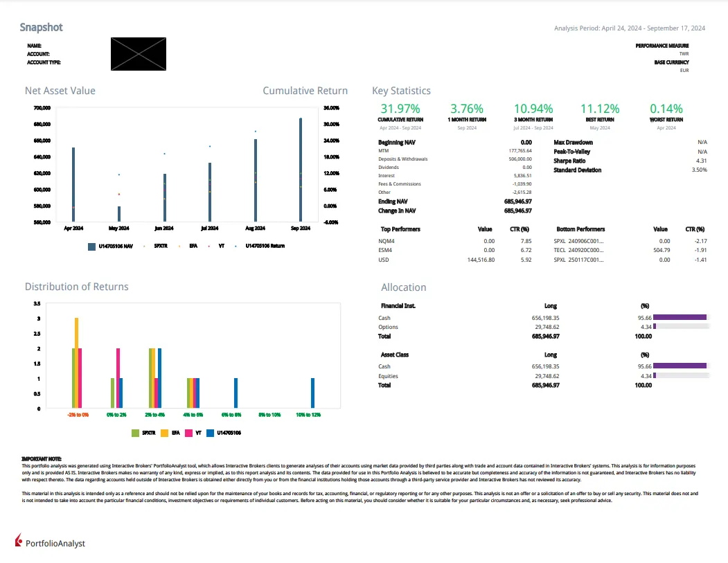Image resolution: width=728 pixels, height=563 pixels.
Task: Click the blue U14705106 swatch in Distribution legend
Action: pyautogui.click(x=211, y=433)
